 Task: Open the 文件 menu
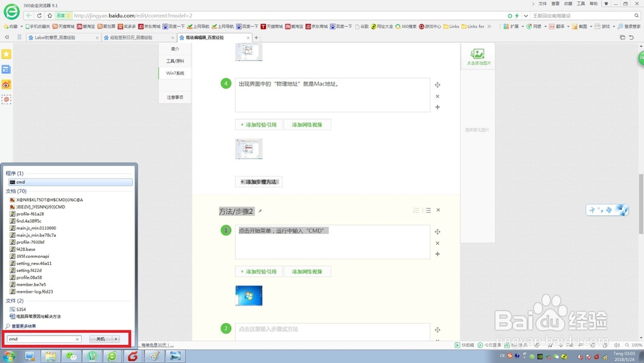tap(542, 4)
